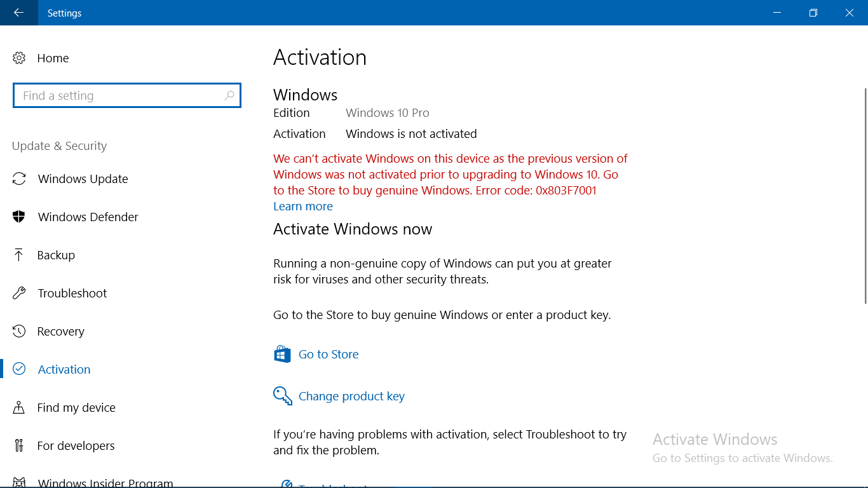Click the Learn more link
This screenshot has width=868, height=488.
[303, 207]
